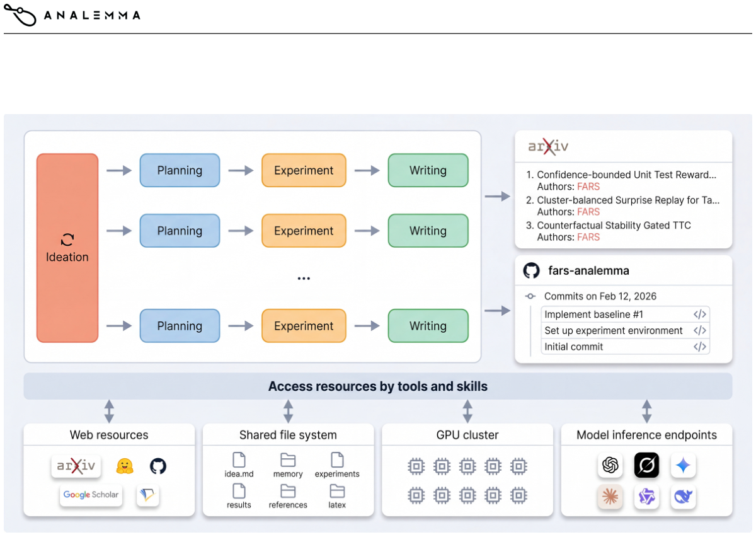Select the idea.md file icon
The width and height of the screenshot is (756, 554).
pos(239,460)
